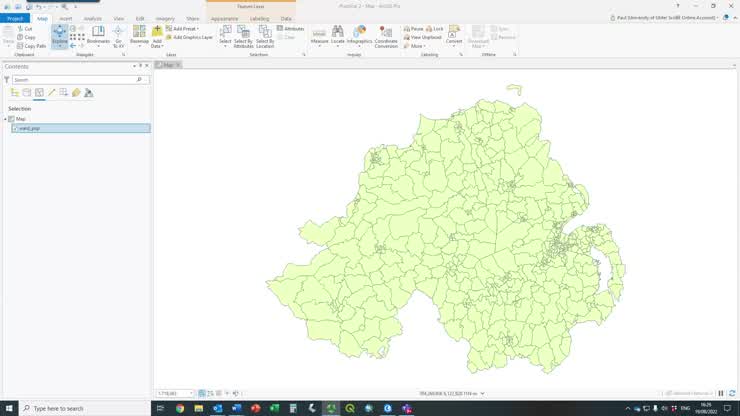Click the Copy Path button
This screenshot has height=416, width=740.
33,45
